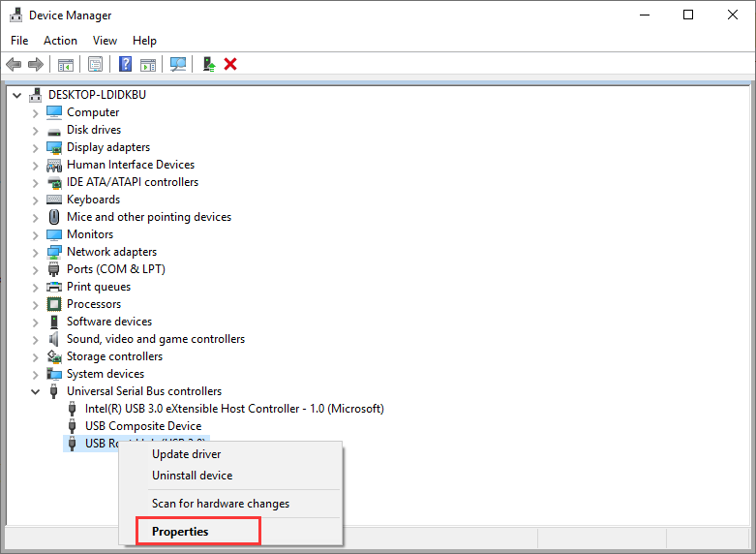The image size is (756, 554).
Task: Click the Computer category monitor icon
Action: (54, 112)
